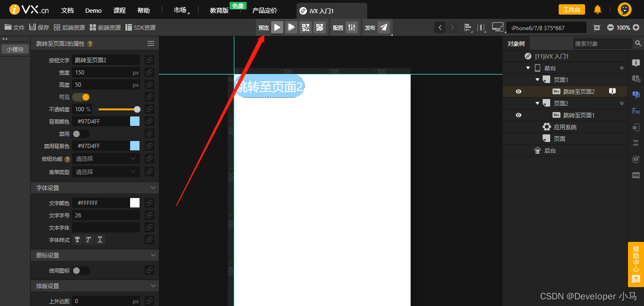644x306 pixels.
Task: Click the event badge on 跳转至页面2 row
Action: click(612, 91)
